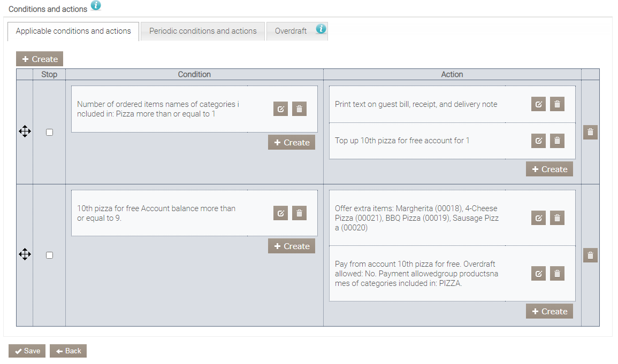618x364 pixels.
Task: Click the Action column header
Action: coord(452,74)
